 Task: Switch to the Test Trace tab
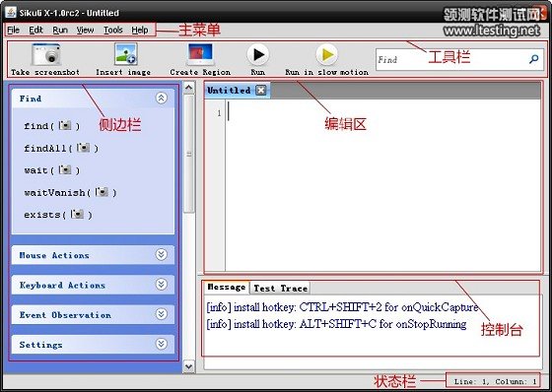[280, 289]
